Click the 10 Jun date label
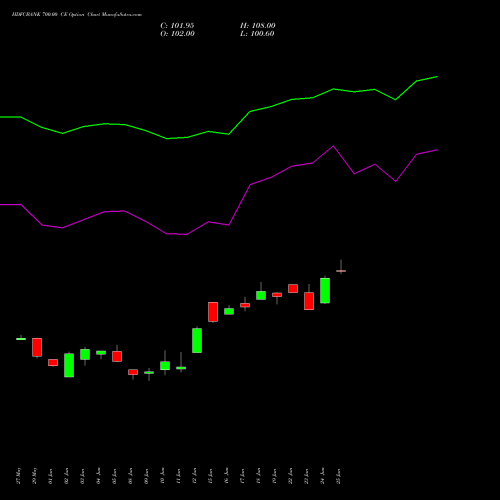The height and width of the screenshot is (500, 500). click(x=163, y=476)
